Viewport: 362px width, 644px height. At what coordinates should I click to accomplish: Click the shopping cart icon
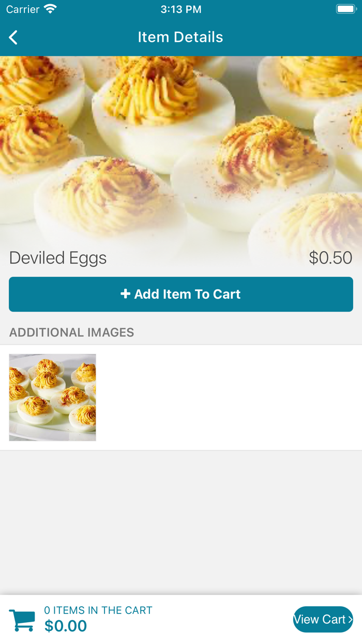point(22,620)
